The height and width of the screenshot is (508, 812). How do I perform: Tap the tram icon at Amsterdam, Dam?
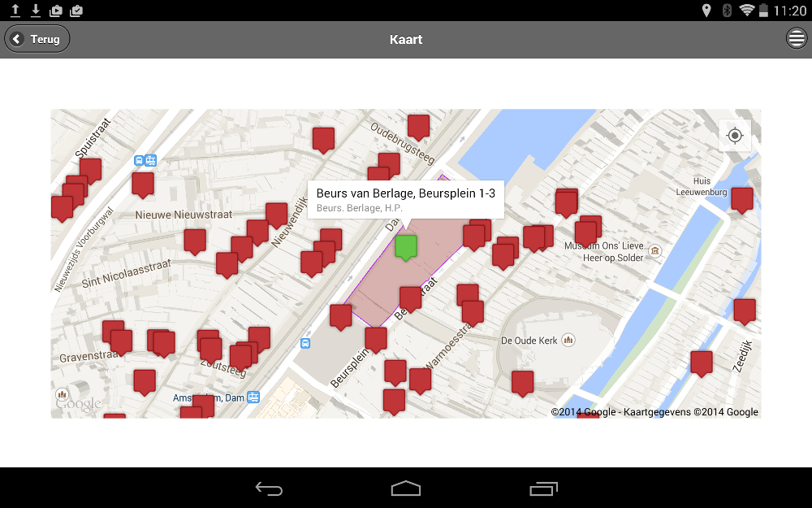[x=253, y=397]
